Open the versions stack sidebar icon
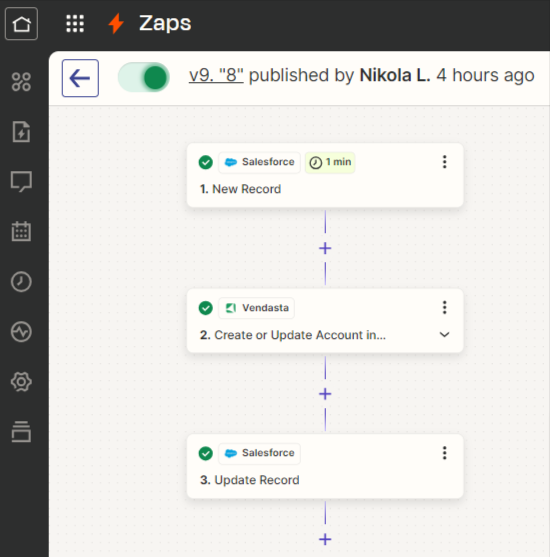The width and height of the screenshot is (550, 557). click(x=21, y=432)
